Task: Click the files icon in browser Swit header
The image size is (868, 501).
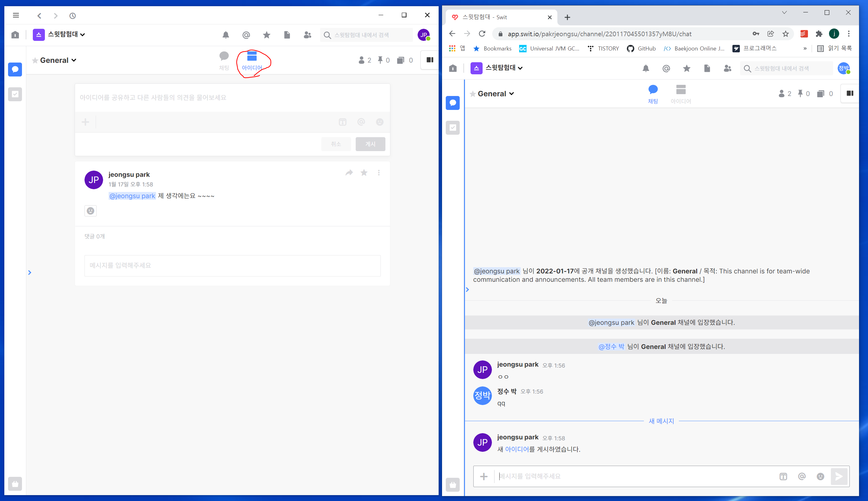Action: pos(707,68)
